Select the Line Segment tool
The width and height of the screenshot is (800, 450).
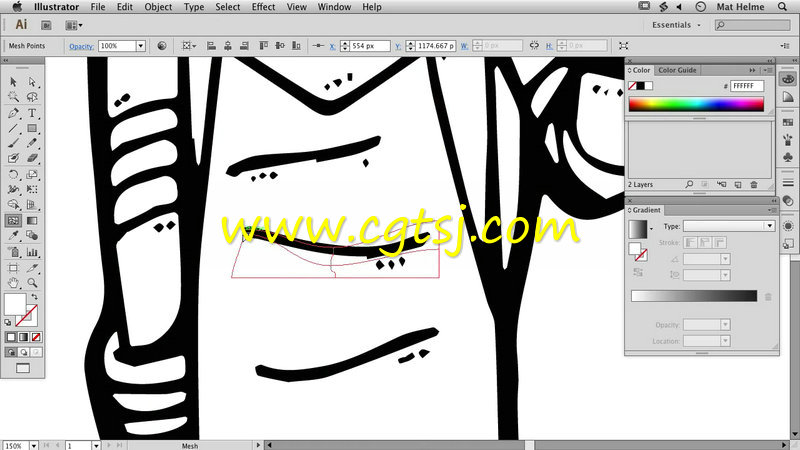[x=13, y=129]
